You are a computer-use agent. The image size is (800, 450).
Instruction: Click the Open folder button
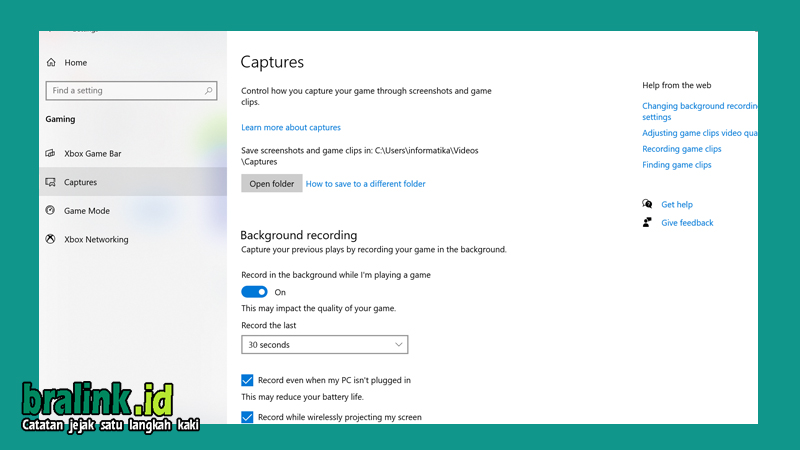[x=271, y=184]
